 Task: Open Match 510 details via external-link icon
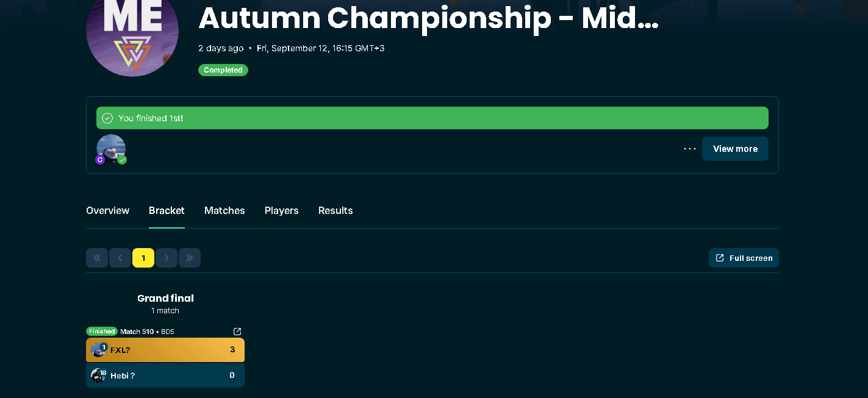coord(237,332)
